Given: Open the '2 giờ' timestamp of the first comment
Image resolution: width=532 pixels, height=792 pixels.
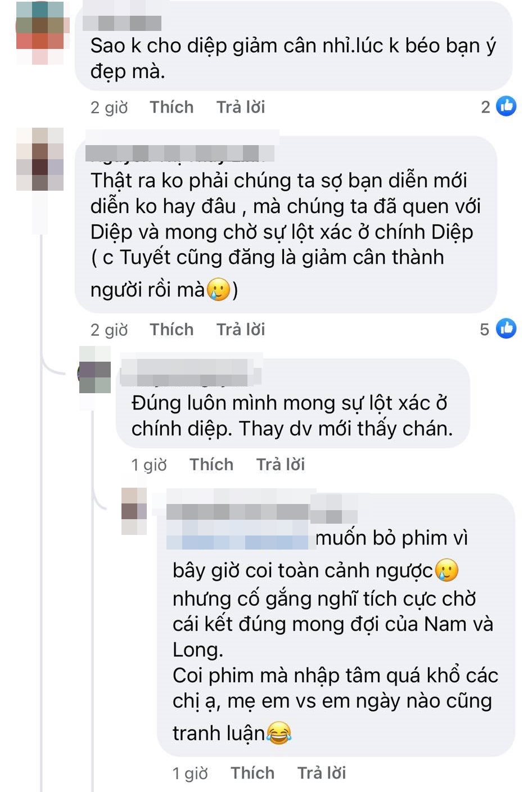Looking at the screenshot, I should (109, 107).
